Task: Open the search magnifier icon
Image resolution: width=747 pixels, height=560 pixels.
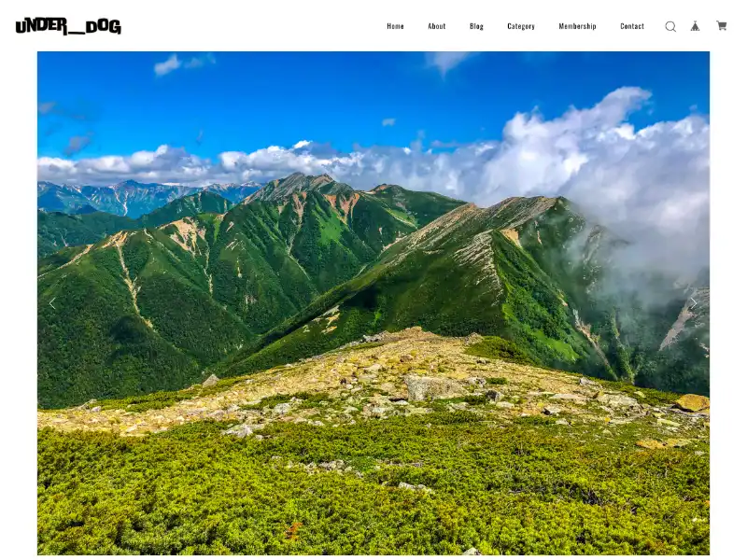Action: click(670, 27)
